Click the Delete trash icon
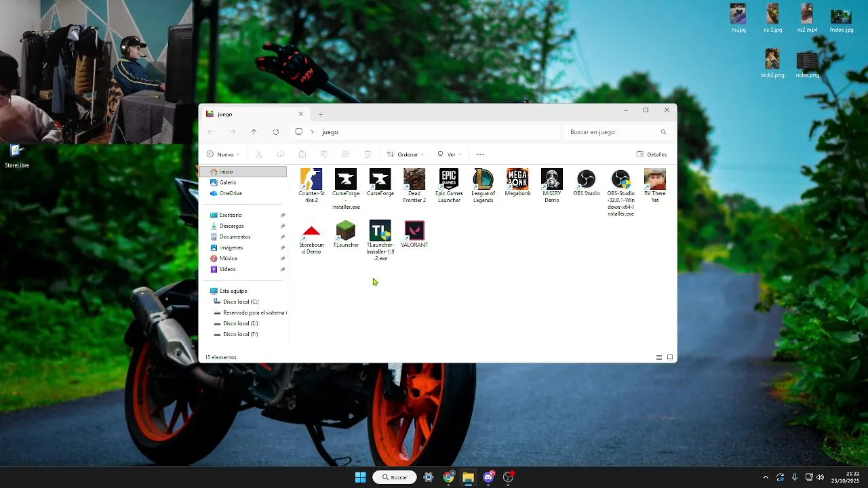This screenshot has height=488, width=868. [368, 155]
